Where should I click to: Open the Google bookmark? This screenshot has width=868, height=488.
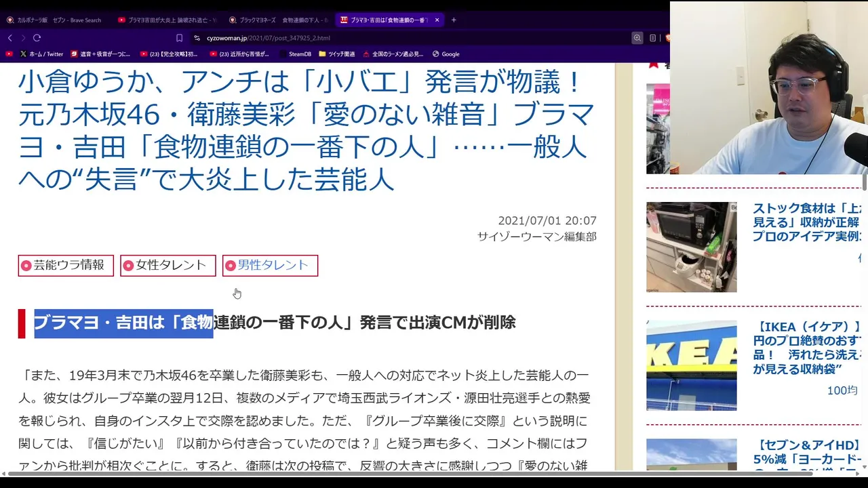(446, 54)
